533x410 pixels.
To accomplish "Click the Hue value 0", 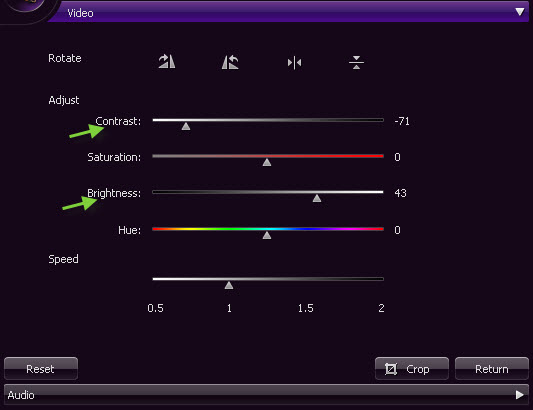I will click(397, 230).
